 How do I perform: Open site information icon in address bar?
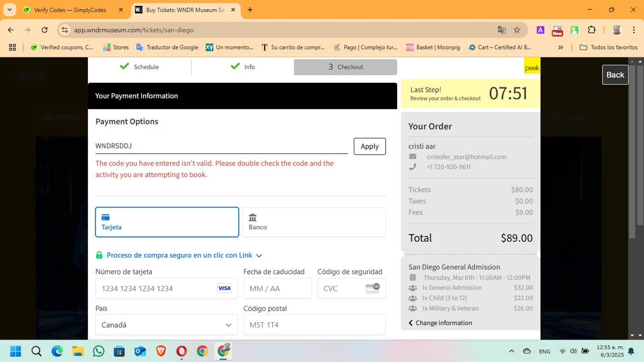65,30
